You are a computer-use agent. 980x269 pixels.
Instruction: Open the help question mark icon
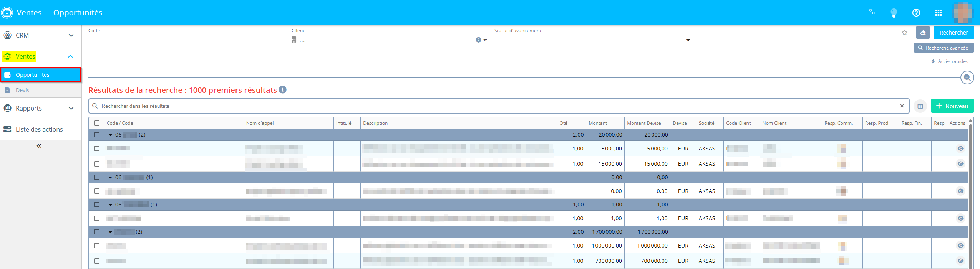coord(916,13)
